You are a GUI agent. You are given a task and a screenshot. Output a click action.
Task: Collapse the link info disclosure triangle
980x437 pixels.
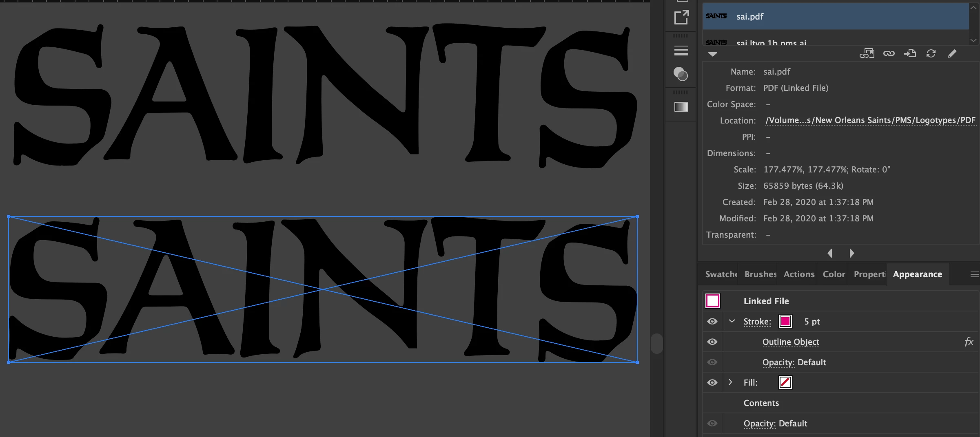pyautogui.click(x=713, y=54)
